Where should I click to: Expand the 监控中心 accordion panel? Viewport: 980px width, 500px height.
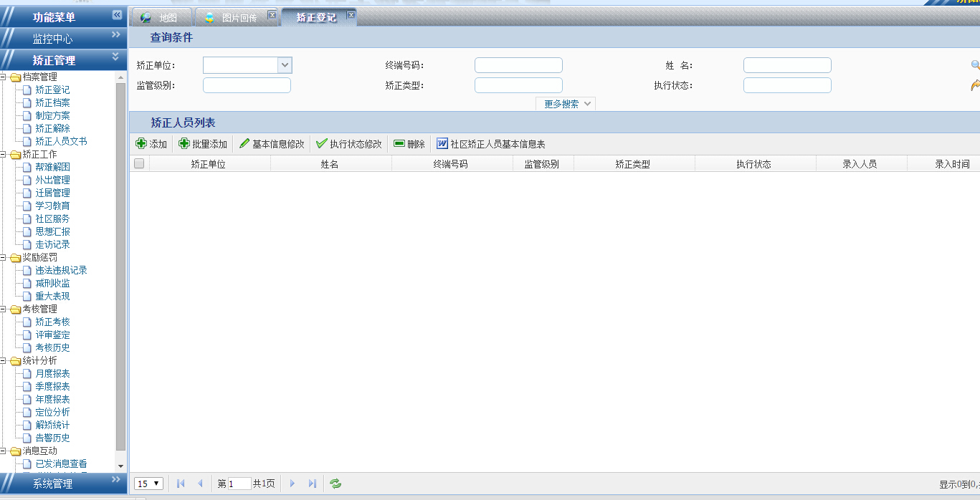click(x=63, y=39)
